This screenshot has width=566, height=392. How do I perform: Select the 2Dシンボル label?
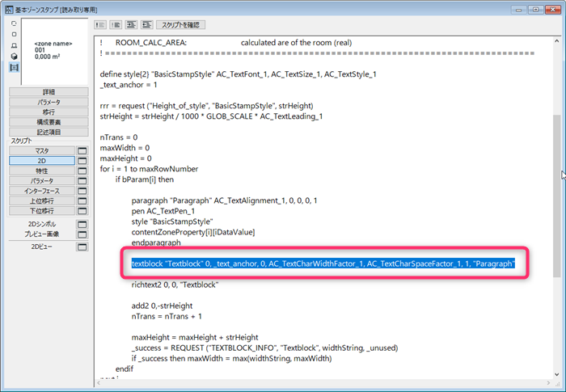(42, 224)
